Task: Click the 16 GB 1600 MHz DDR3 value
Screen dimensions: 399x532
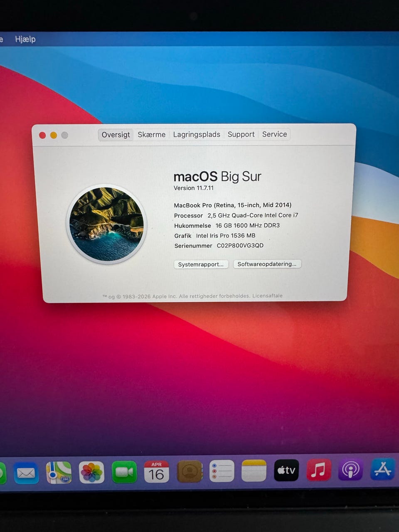Action: [x=248, y=225]
